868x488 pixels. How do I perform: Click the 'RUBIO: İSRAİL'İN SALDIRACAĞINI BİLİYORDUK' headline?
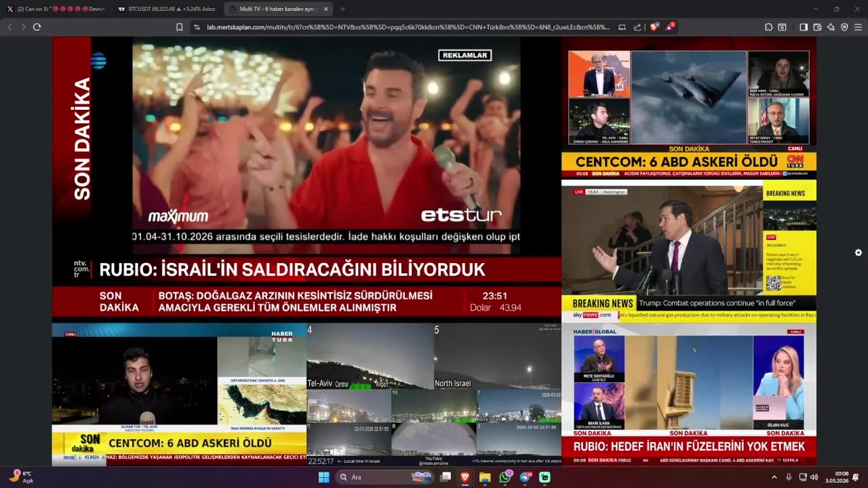[x=292, y=270]
